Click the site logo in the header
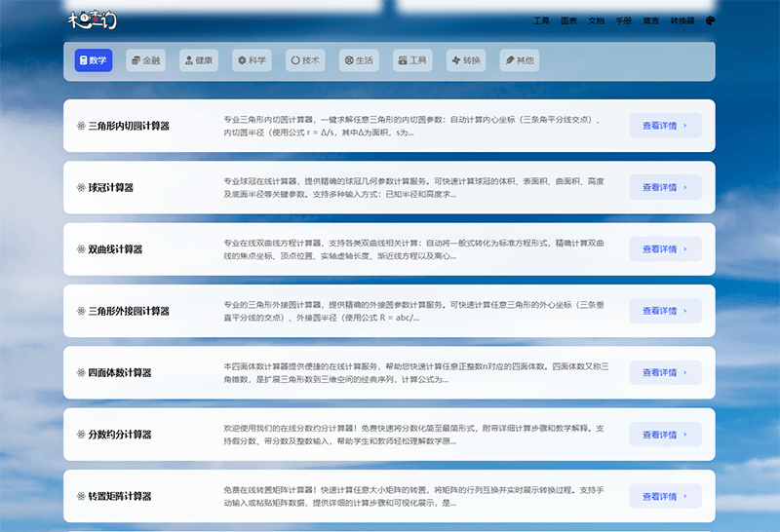The width and height of the screenshot is (780, 532). [x=92, y=19]
